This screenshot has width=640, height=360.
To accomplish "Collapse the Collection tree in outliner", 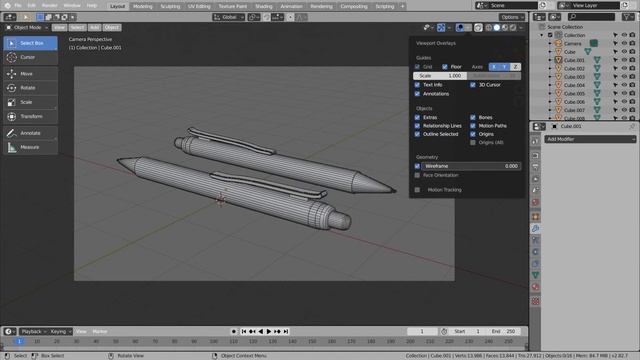I will point(542,35).
